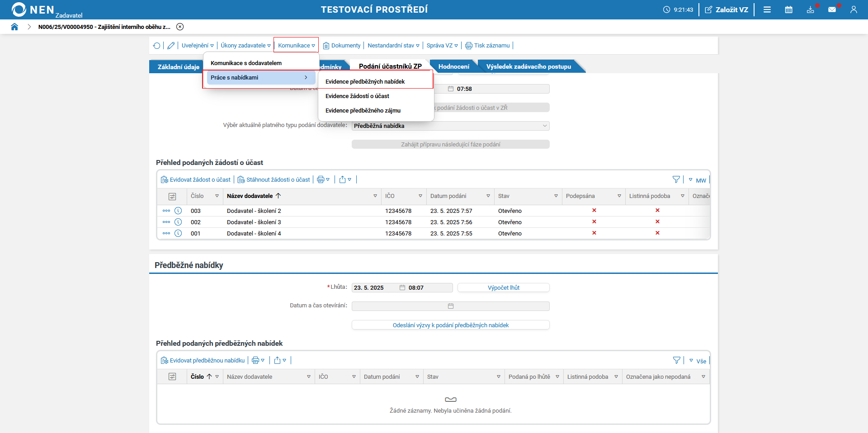Click info icon for row 003
The height and width of the screenshot is (433, 868).
(x=178, y=211)
